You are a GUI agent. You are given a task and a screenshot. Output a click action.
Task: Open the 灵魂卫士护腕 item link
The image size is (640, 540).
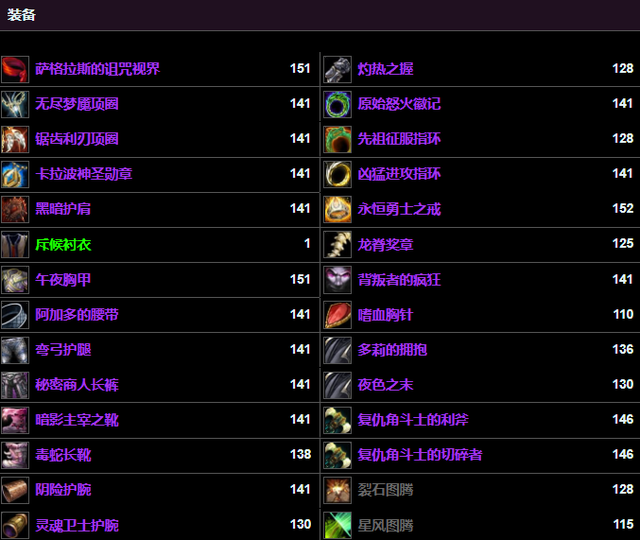[77, 525]
